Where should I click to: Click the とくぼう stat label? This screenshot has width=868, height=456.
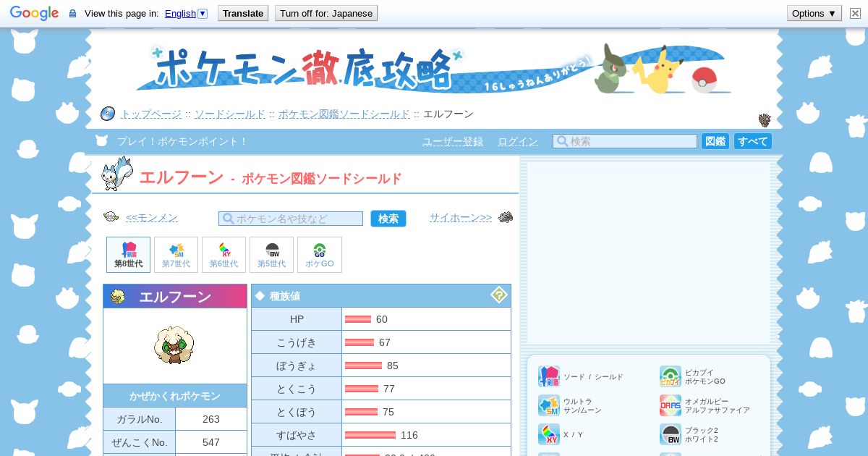click(297, 412)
